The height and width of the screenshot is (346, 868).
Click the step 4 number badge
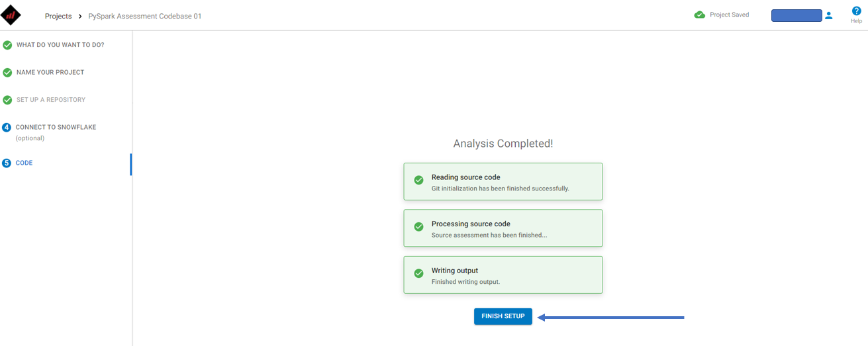pyautogui.click(x=7, y=127)
